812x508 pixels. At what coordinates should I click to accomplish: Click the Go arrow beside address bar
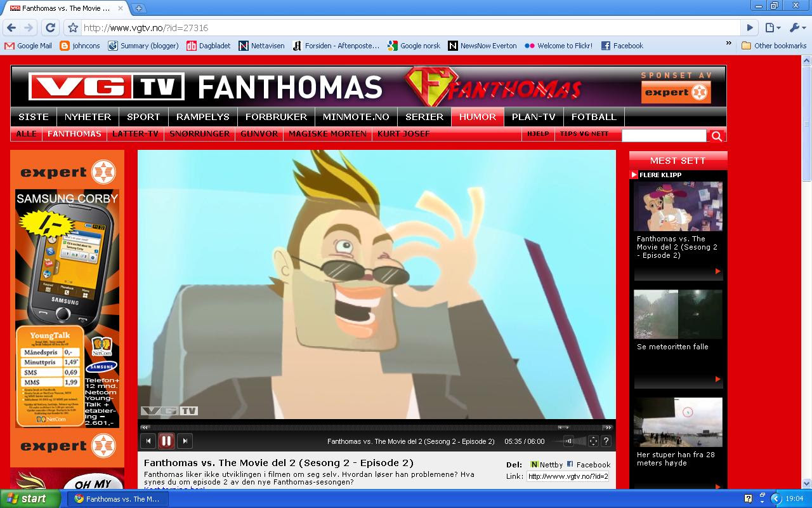750,28
